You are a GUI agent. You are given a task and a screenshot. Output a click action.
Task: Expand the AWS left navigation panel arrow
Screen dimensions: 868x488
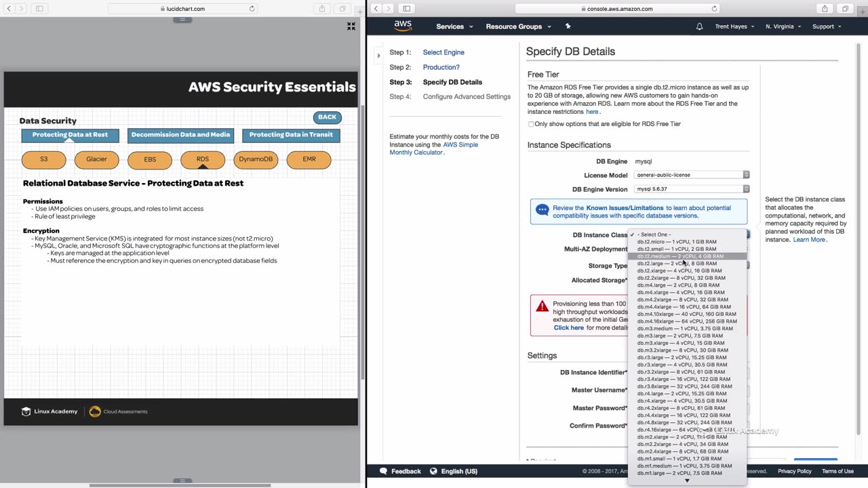click(378, 56)
